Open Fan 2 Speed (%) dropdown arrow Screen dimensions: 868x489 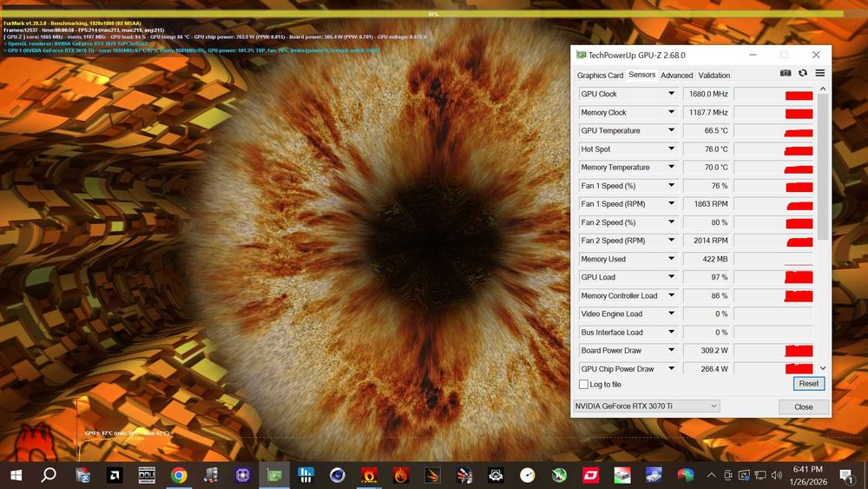coord(671,221)
